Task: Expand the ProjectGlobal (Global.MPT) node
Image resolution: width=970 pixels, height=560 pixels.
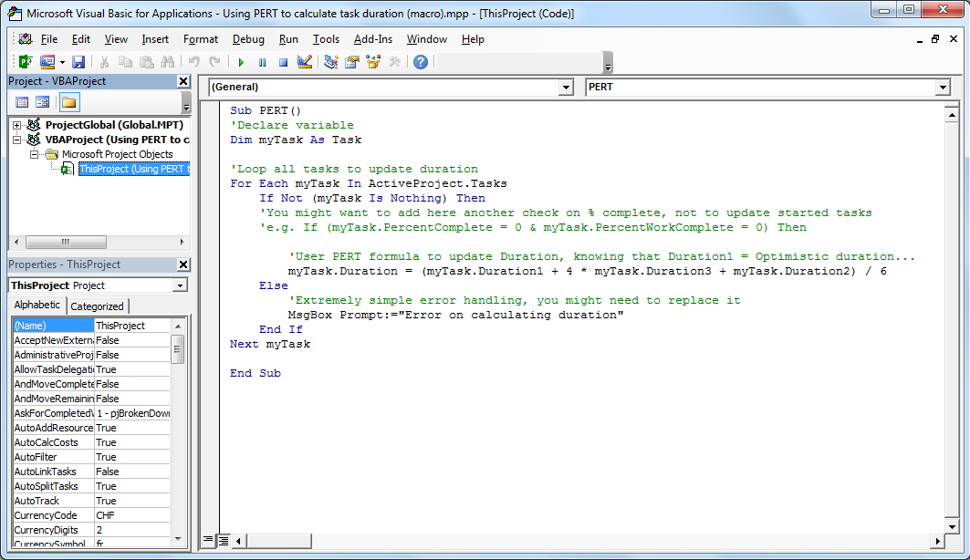Action: click(17, 125)
